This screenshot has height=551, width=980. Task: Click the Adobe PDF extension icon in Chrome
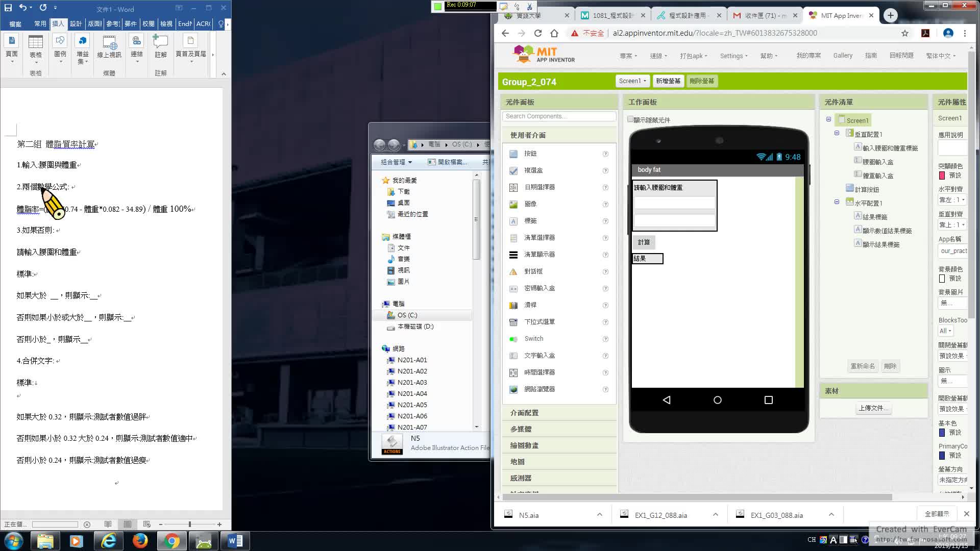click(925, 33)
